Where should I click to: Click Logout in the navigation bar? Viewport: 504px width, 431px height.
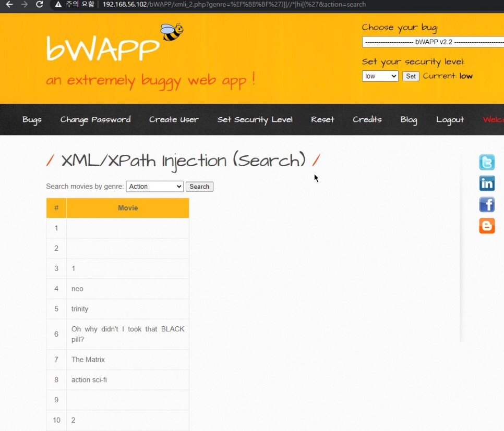[x=450, y=119]
